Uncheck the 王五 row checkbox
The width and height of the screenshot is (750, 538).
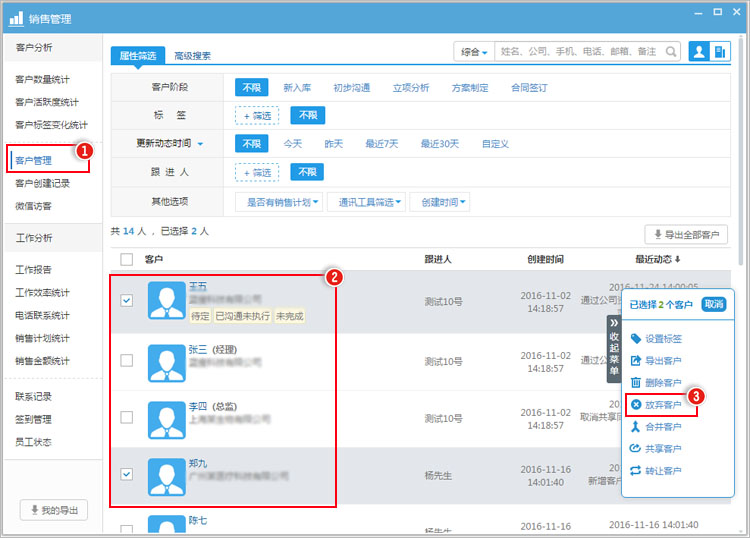pyautogui.click(x=126, y=300)
